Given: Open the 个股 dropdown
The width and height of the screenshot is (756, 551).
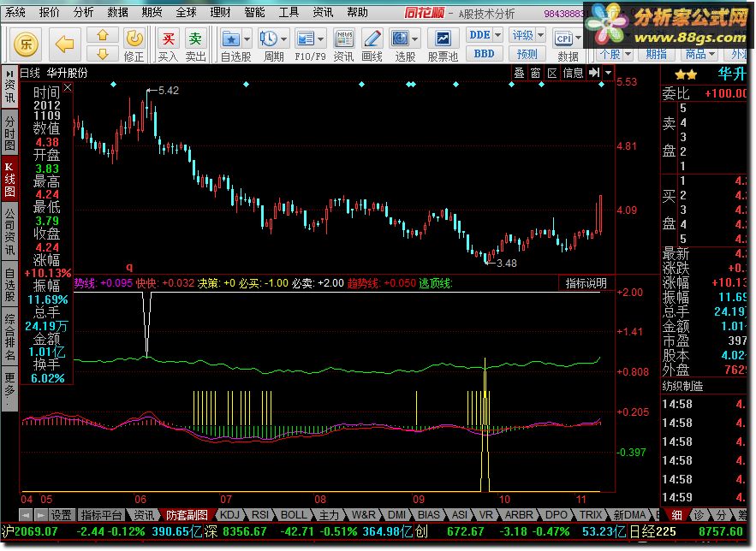Looking at the screenshot, I should (615, 55).
